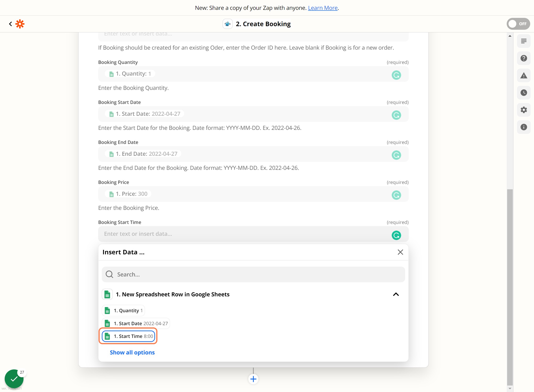Click the Create Booking app icon
The image size is (534, 392).
[x=227, y=24]
